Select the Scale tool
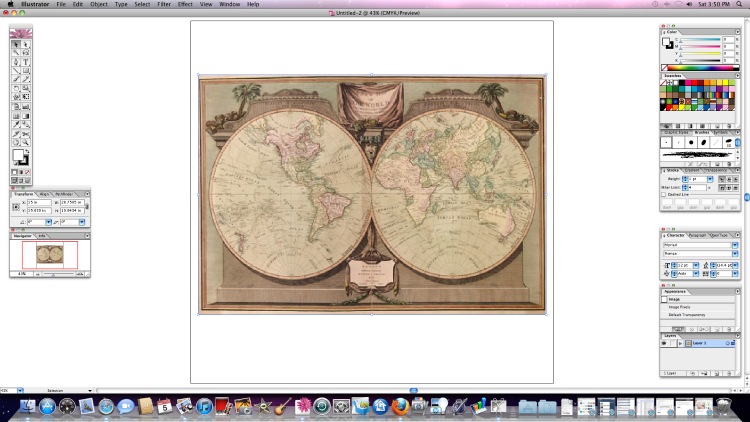 tap(26, 89)
